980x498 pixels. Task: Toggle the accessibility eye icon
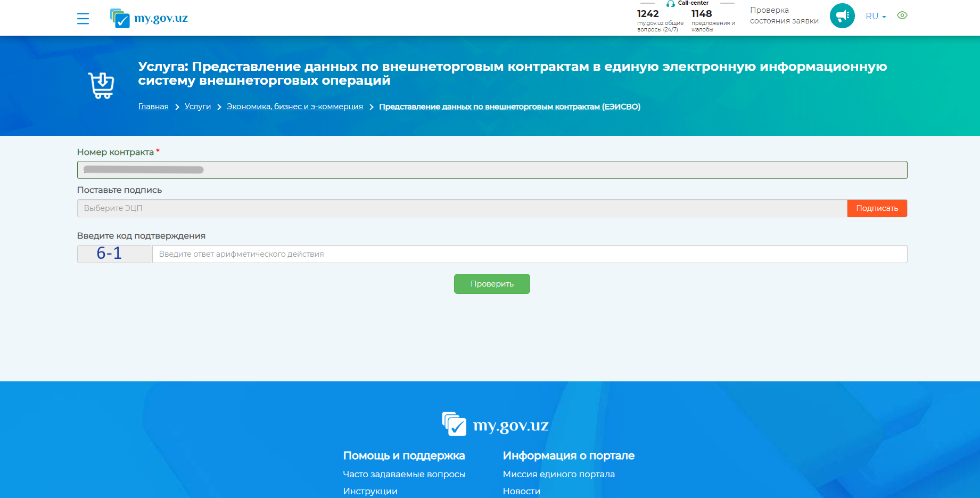[x=902, y=15]
